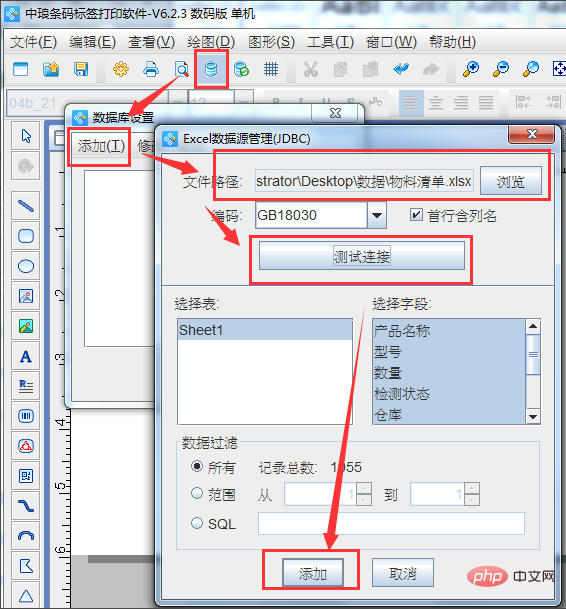Viewport: 566px width, 609px height.
Task: Select the text A tool
Action: point(26,357)
